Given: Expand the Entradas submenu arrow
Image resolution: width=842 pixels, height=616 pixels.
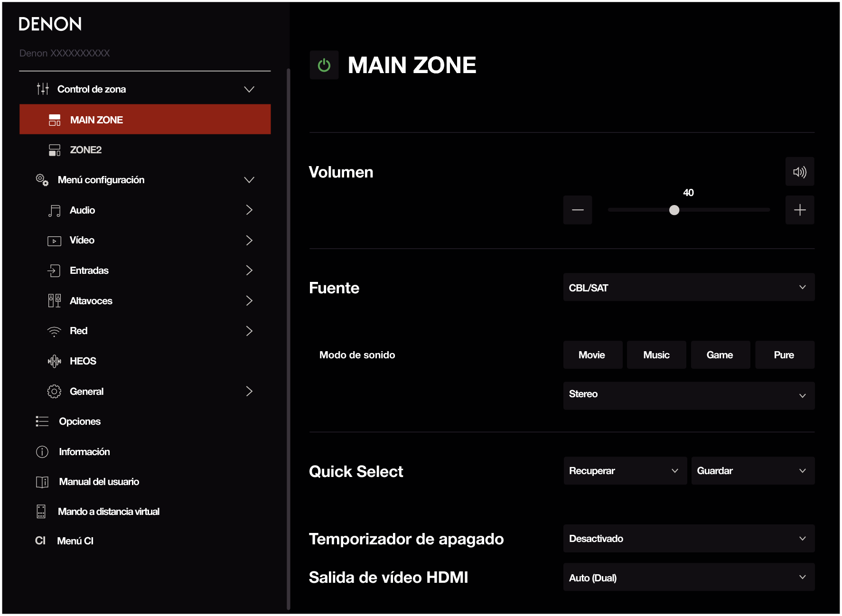Looking at the screenshot, I should 249,271.
